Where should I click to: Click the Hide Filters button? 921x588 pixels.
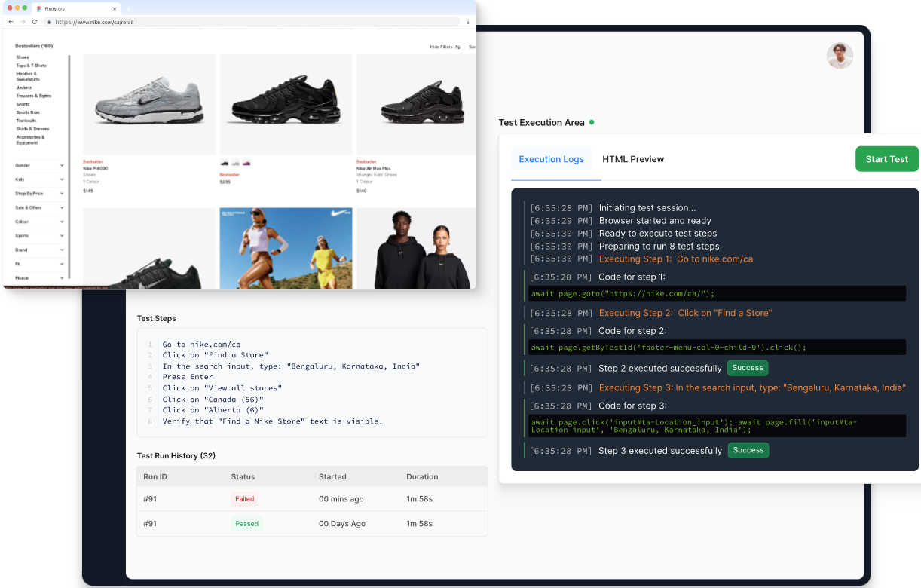point(445,47)
